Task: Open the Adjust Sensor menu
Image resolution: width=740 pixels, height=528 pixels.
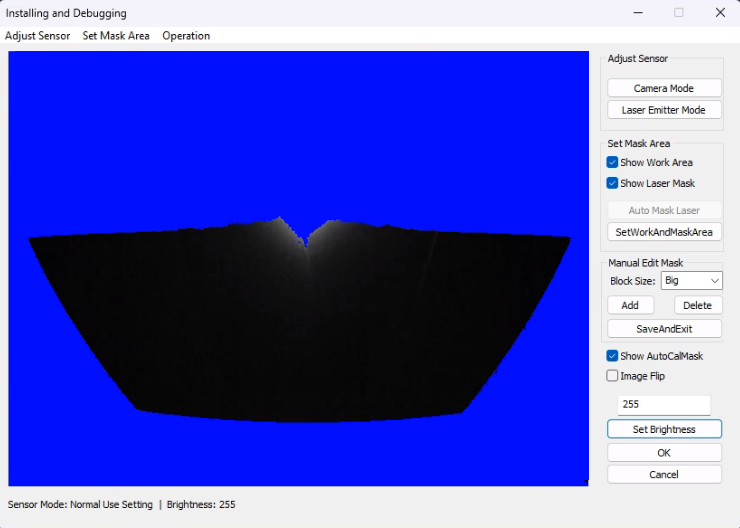Action: pyautogui.click(x=38, y=36)
